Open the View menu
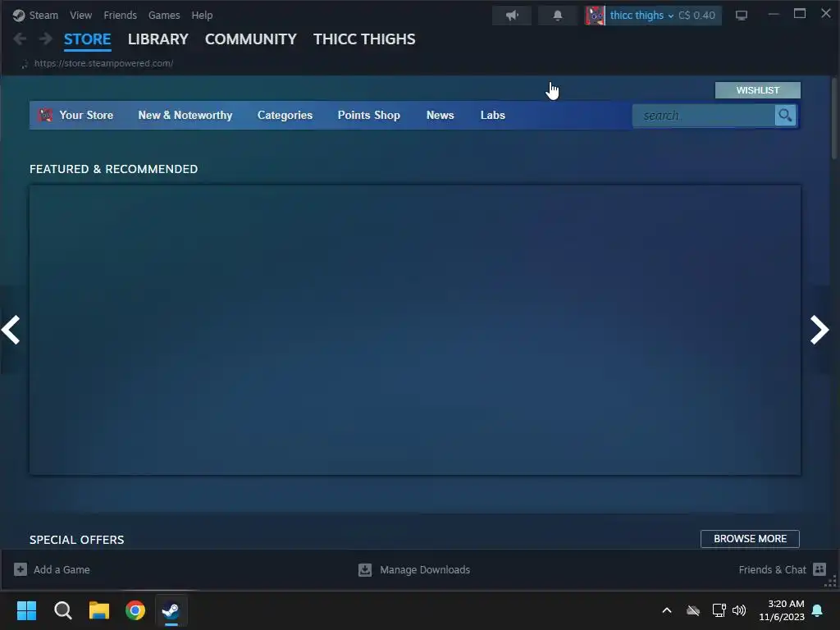This screenshot has width=840, height=630. coord(80,15)
